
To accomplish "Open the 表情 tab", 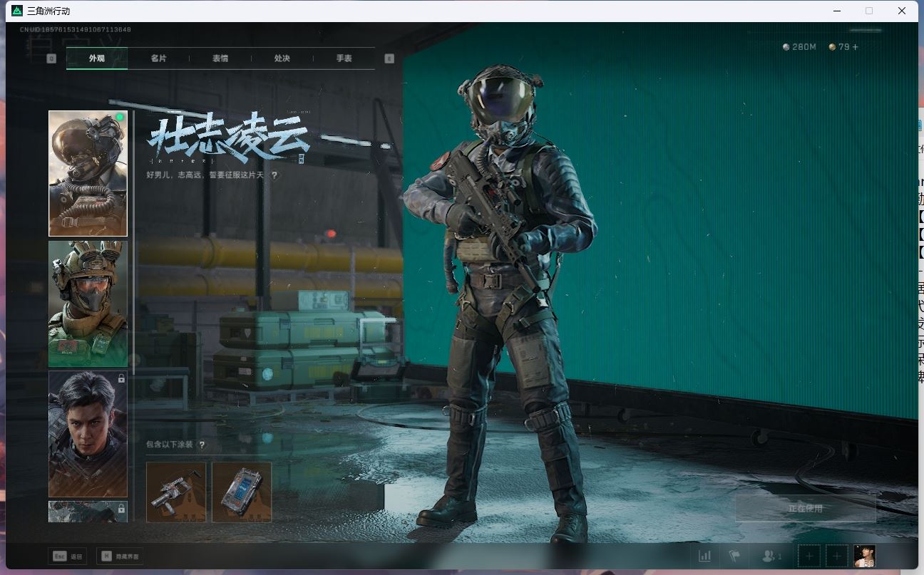I will click(x=220, y=58).
